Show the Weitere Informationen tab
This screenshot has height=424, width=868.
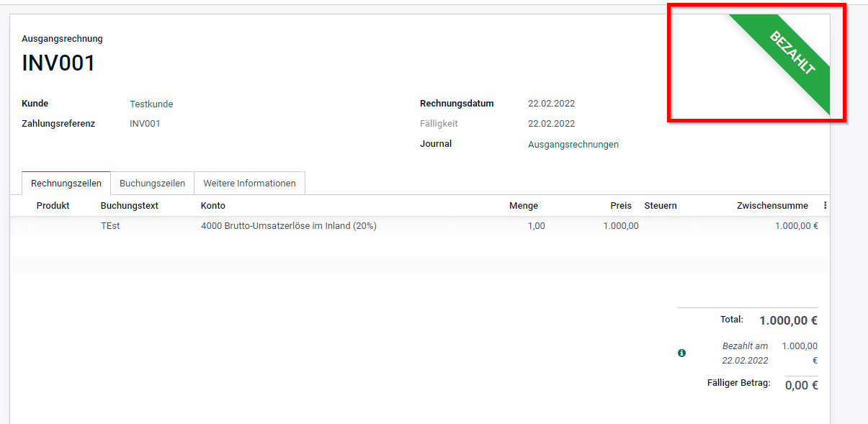pos(249,183)
